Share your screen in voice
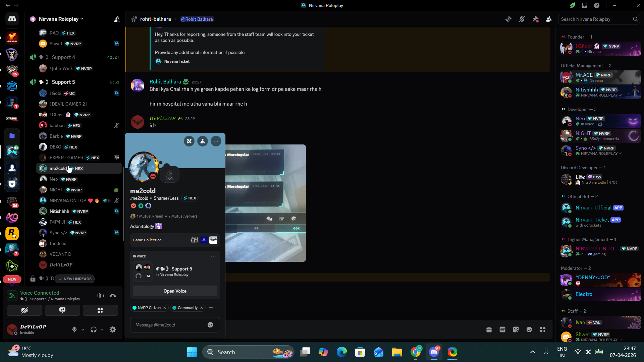The width and height of the screenshot is (644, 362). (x=62, y=310)
